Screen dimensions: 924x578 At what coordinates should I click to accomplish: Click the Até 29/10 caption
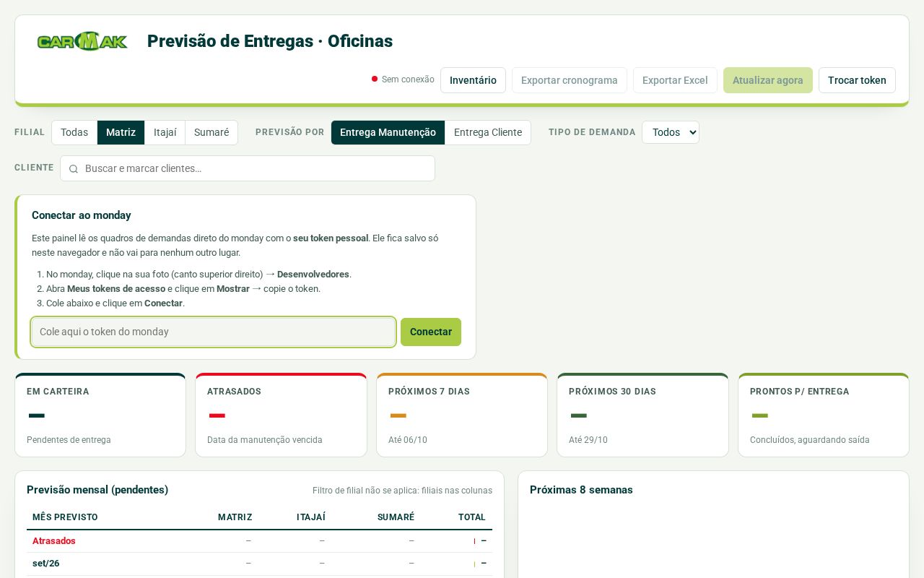588,440
